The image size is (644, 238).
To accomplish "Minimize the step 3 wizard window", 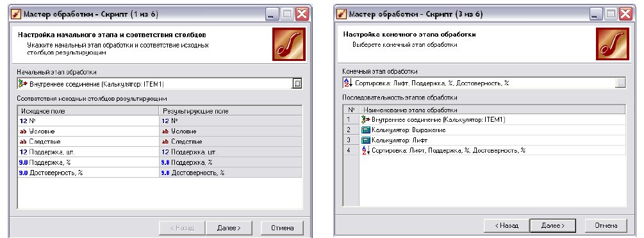I will [596, 14].
